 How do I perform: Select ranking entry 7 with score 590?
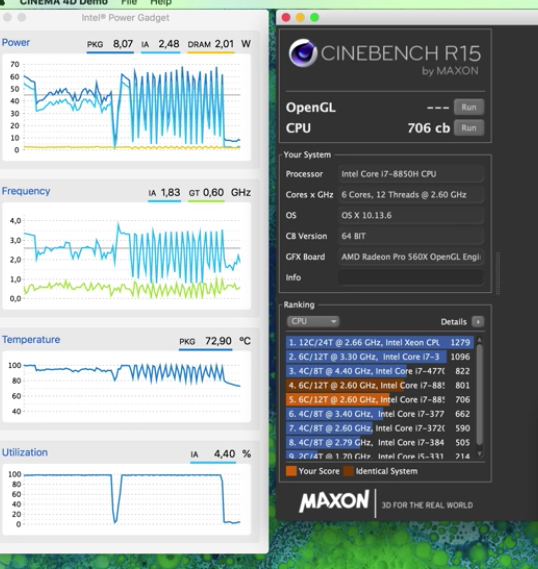(379, 428)
